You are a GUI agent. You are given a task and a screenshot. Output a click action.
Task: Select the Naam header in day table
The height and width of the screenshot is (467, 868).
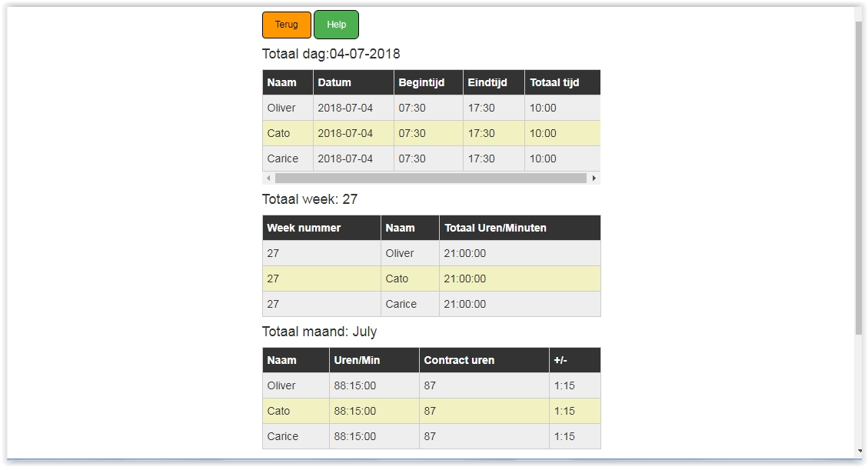point(282,82)
